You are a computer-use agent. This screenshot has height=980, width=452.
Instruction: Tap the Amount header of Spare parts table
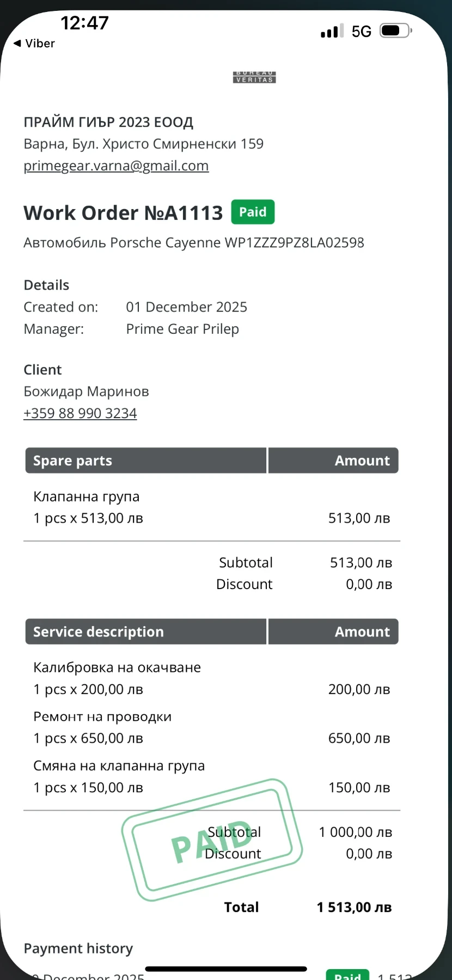coord(333,461)
